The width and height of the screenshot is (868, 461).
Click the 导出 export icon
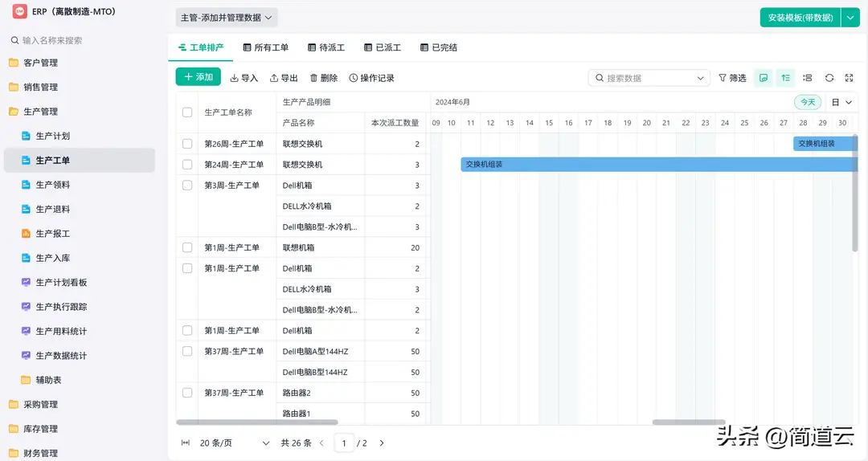[x=274, y=78]
